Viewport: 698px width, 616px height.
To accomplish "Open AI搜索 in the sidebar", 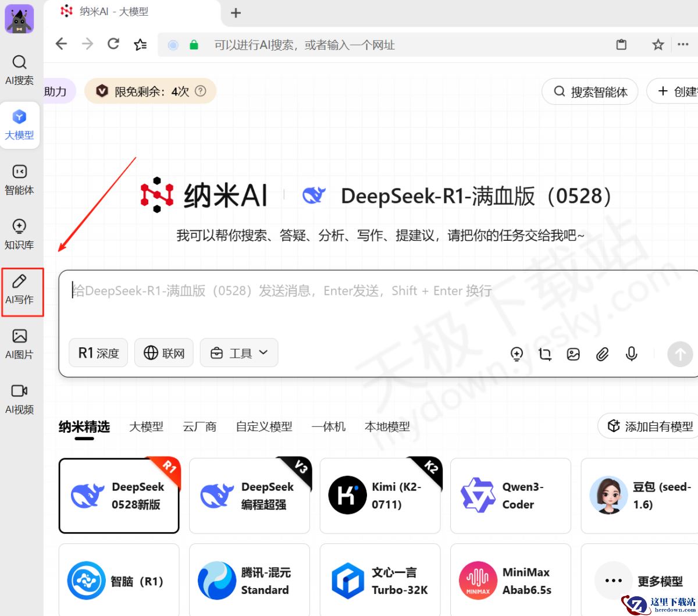I will point(19,70).
